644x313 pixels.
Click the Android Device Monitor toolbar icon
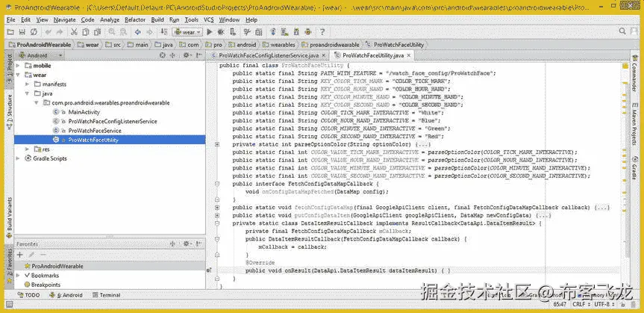(307, 31)
